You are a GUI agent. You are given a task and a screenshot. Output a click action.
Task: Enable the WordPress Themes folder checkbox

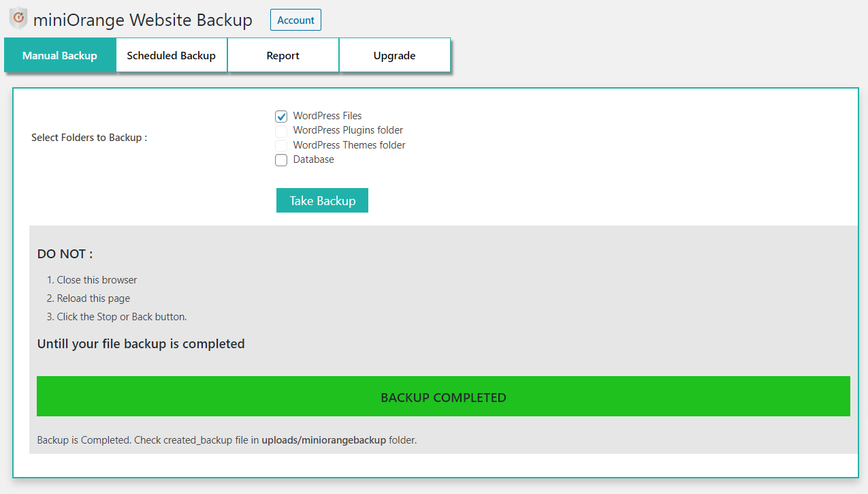pos(281,146)
